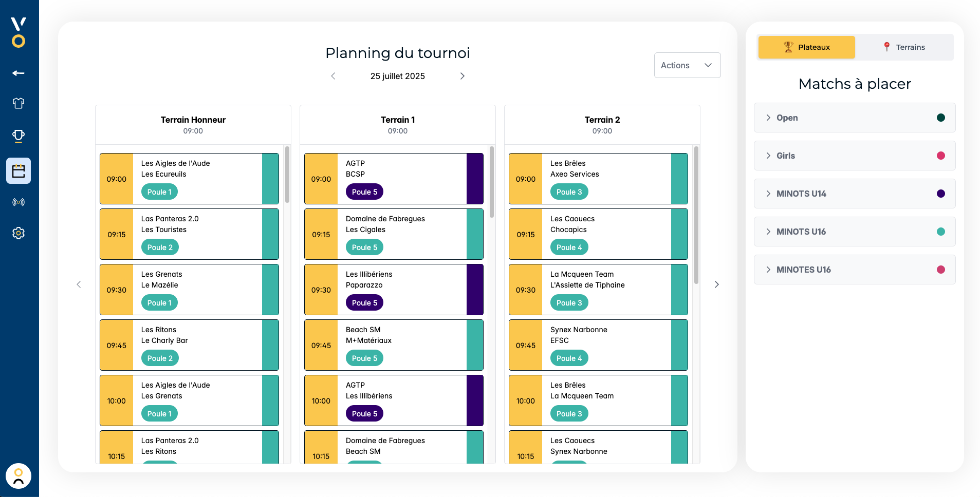Click the back arrow in the sidebar

coord(19,72)
